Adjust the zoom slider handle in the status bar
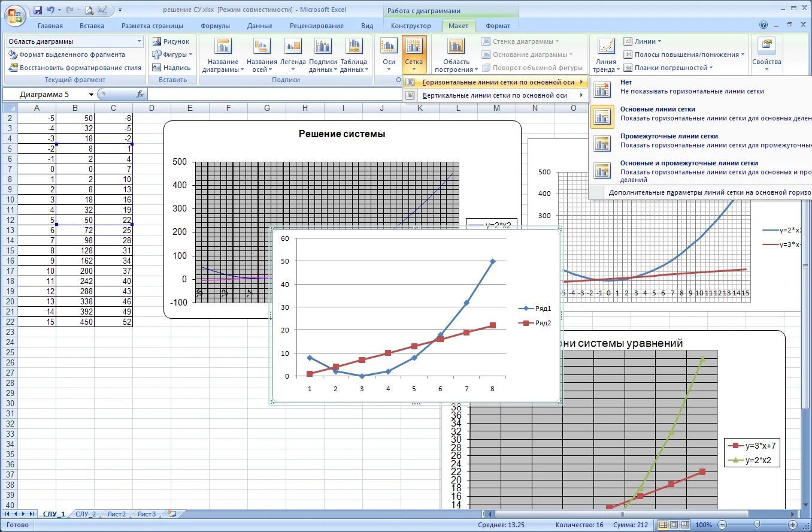 click(758, 525)
